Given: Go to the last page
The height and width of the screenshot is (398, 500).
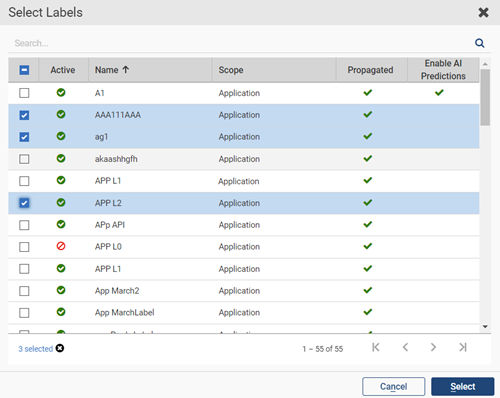Looking at the screenshot, I should click(463, 347).
